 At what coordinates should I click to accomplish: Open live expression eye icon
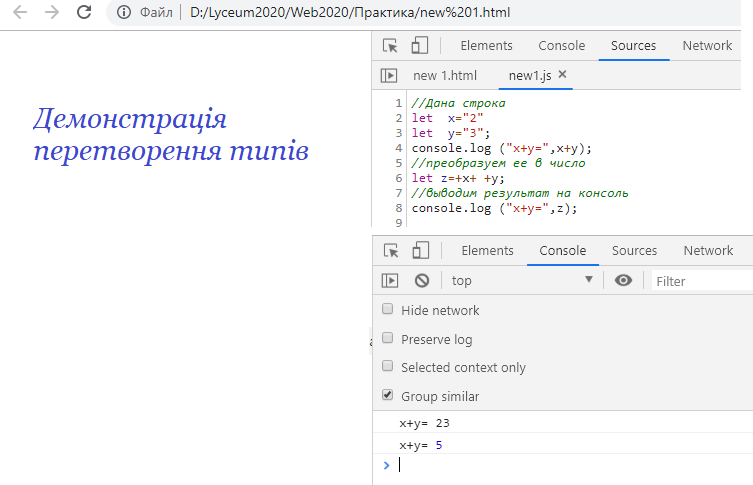624,281
